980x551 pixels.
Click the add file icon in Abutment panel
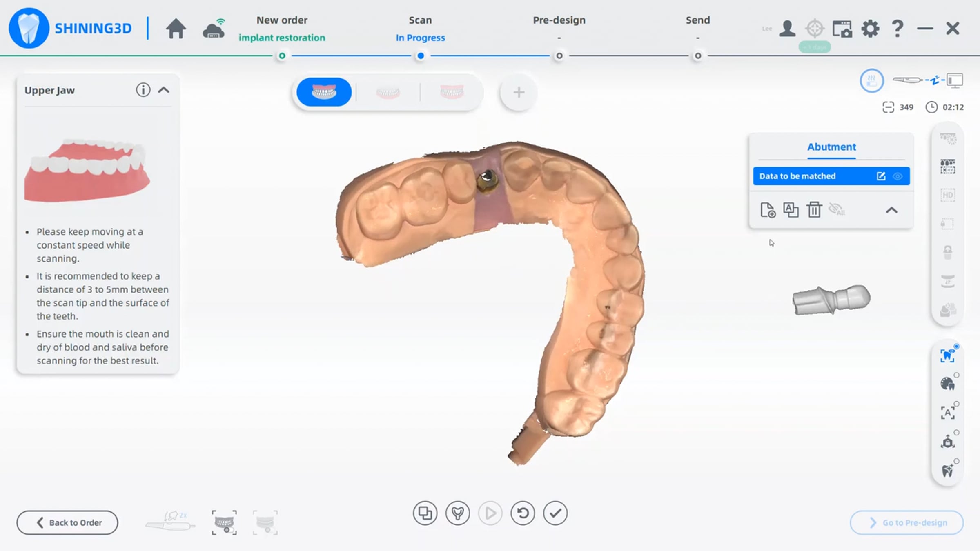[768, 210]
